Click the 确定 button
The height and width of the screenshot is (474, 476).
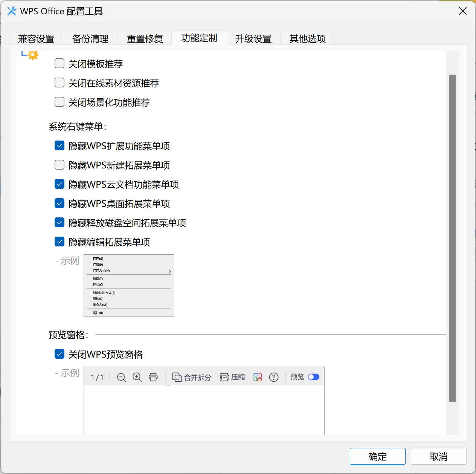click(377, 456)
